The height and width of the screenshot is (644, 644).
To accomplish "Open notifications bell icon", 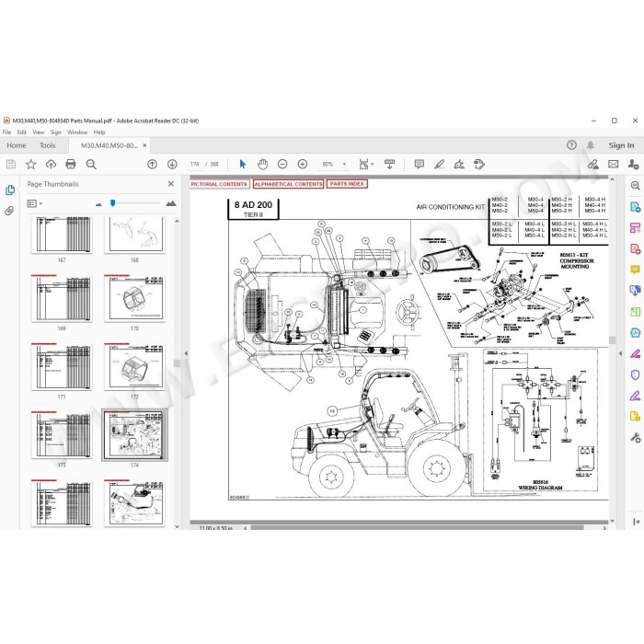I will [x=591, y=145].
